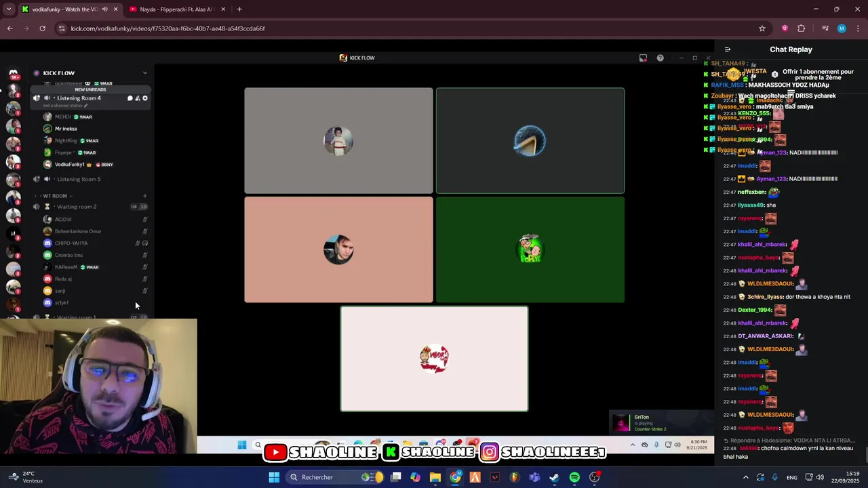Viewport: 868px width, 488px height.
Task: Collapse the Chat Replay panel
Action: pyautogui.click(x=728, y=49)
